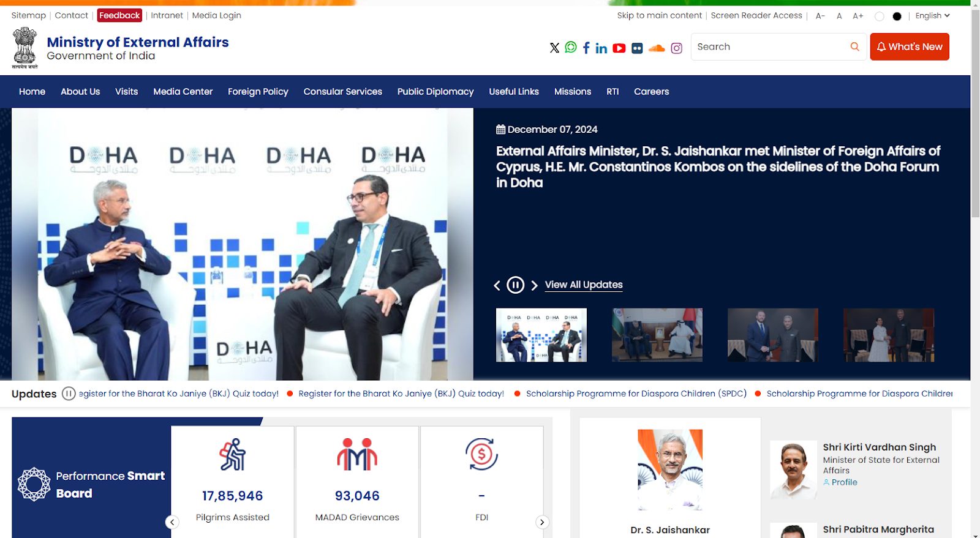Open the MADAD Grievances stat card
This screenshot has width=980, height=538.
[357, 482]
